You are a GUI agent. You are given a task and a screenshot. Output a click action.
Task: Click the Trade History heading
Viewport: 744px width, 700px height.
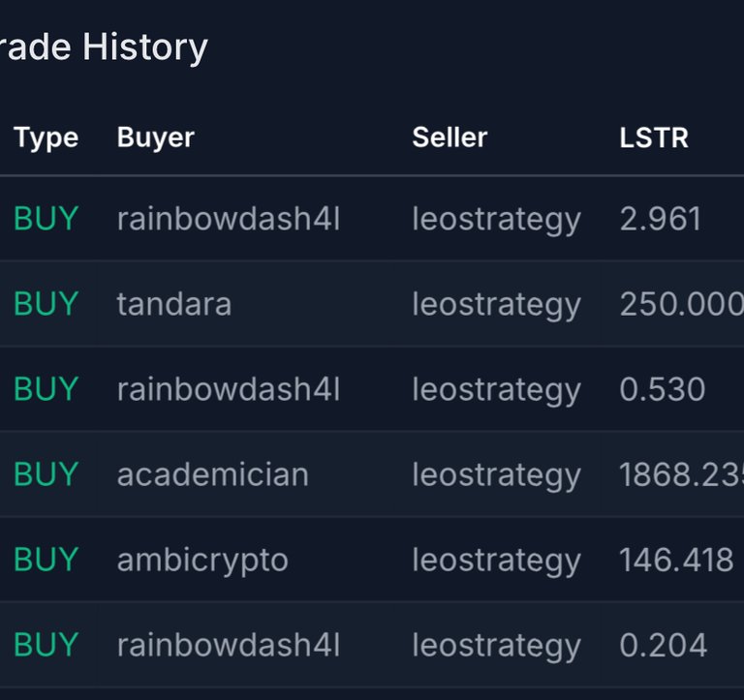tap(104, 47)
